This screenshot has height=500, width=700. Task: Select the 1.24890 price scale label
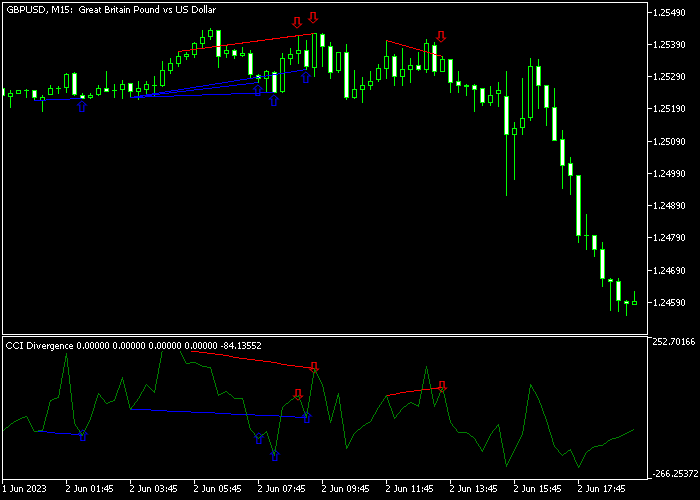[x=669, y=206]
